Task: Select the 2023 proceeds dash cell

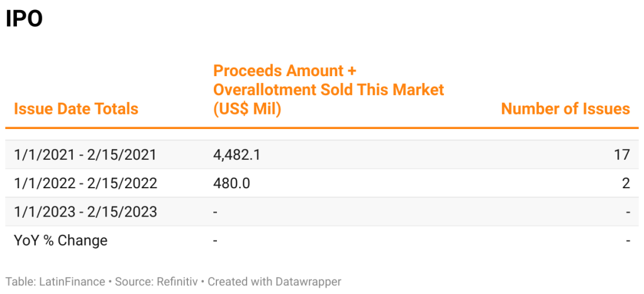Action: [x=216, y=212]
